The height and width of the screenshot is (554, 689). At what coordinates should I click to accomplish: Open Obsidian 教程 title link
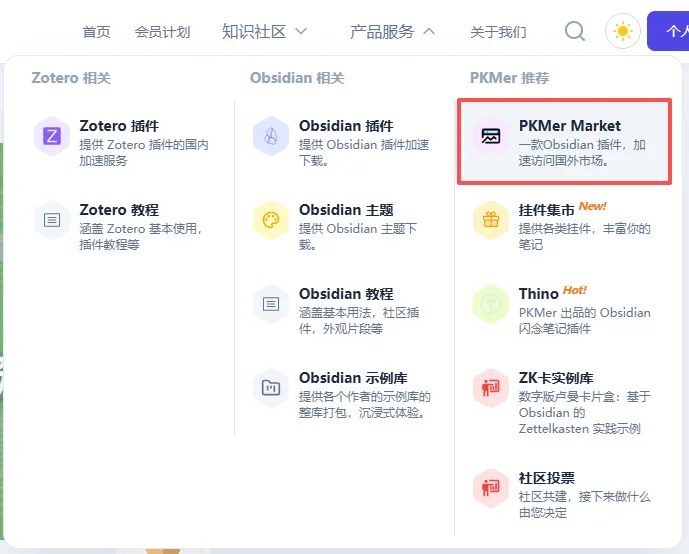346,294
